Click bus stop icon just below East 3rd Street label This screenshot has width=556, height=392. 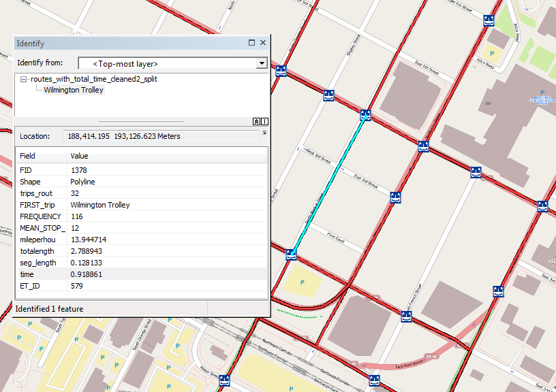[395, 197]
